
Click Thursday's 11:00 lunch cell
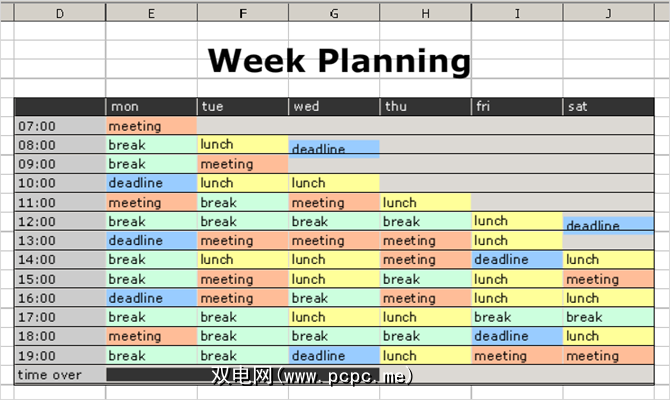pos(425,203)
